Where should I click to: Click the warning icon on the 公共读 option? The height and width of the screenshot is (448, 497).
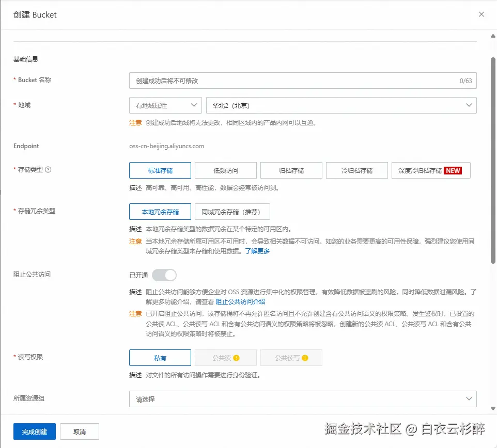(236, 358)
